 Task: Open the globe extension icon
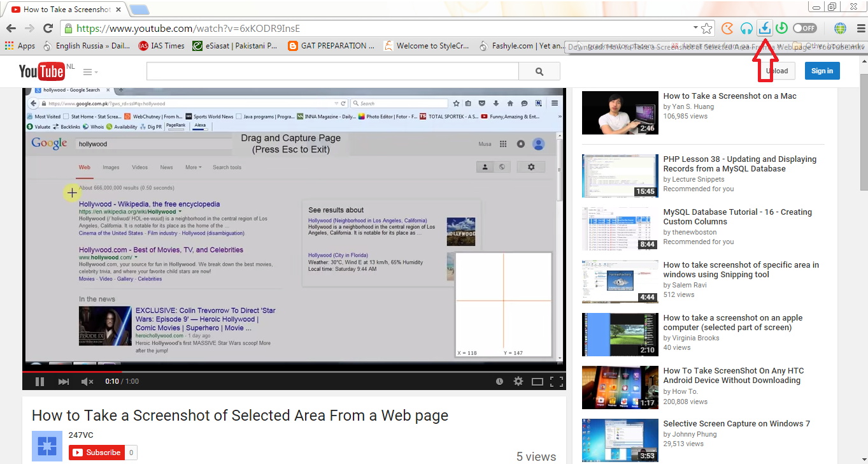point(840,28)
